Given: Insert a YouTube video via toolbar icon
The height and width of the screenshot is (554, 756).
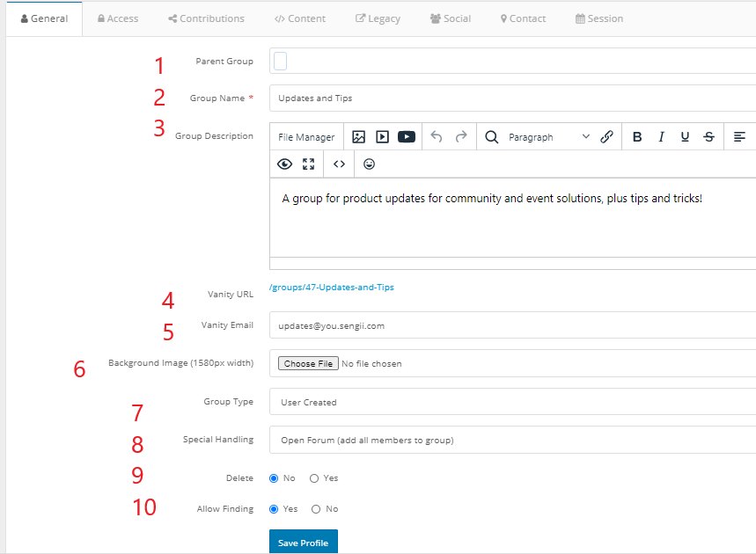Looking at the screenshot, I should tap(407, 137).
